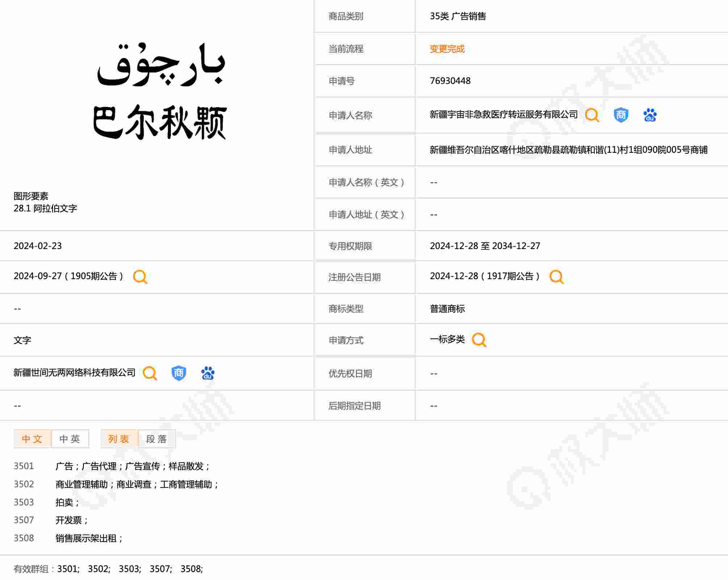Click 商 shield icon beside 新疆世间无两网络科技
Viewport: 728px width, 580px height.
[179, 373]
